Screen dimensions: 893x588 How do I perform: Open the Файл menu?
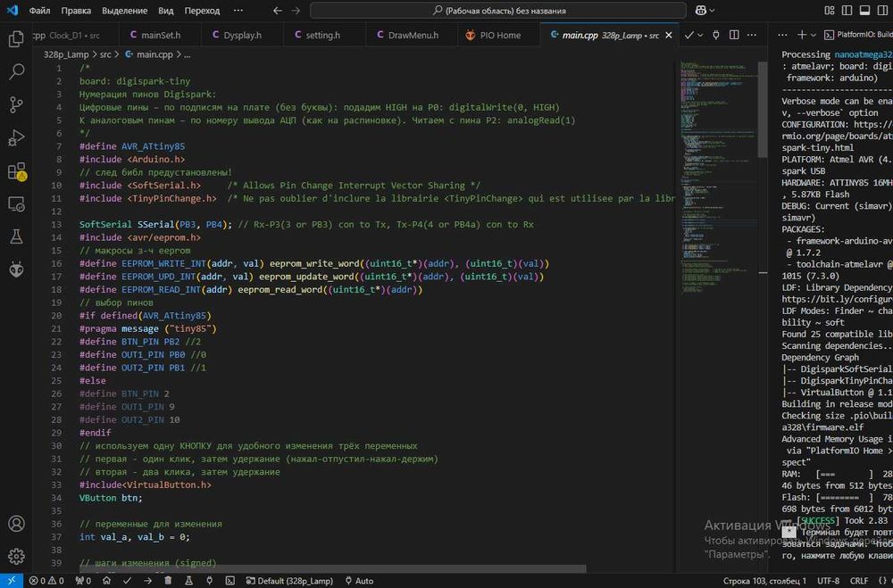39,10
